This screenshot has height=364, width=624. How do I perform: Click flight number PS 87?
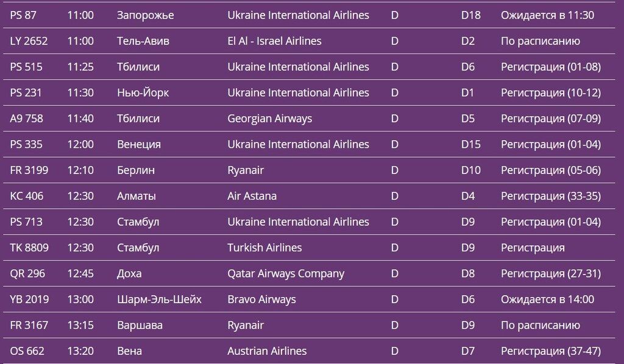[23, 15]
